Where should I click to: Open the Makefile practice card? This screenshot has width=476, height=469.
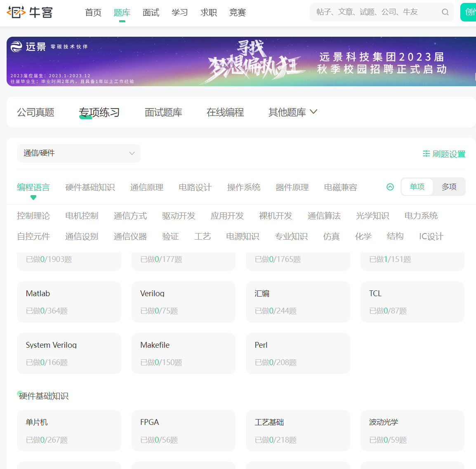pyautogui.click(x=184, y=354)
